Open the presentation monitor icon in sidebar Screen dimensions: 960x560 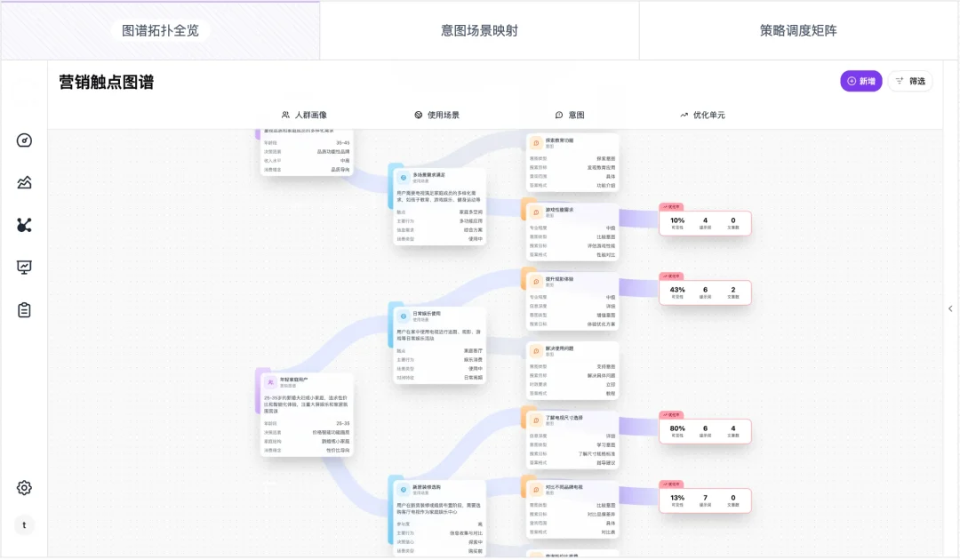(24, 267)
